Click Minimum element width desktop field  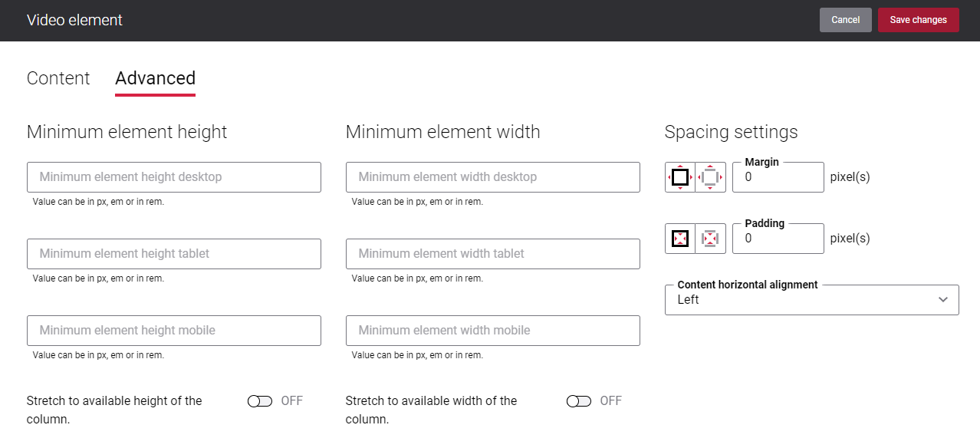[493, 177]
